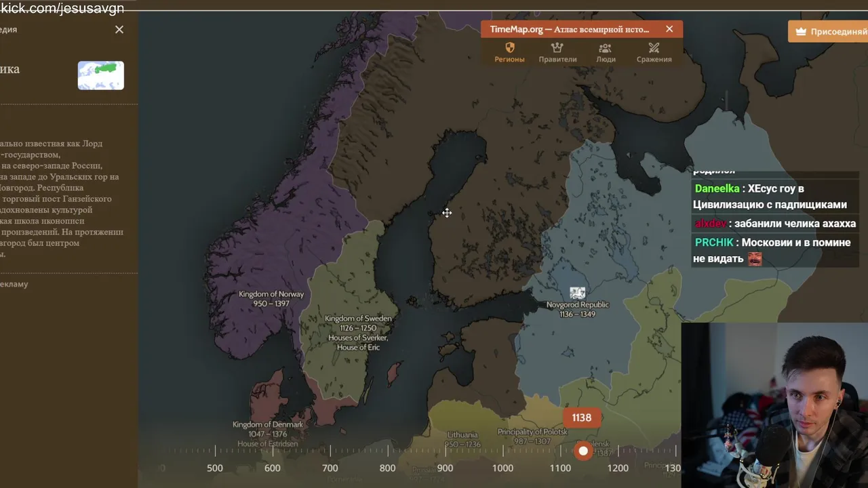The width and height of the screenshot is (868, 488).
Task: Click the еКламу link in side panel
Action: coord(14,284)
